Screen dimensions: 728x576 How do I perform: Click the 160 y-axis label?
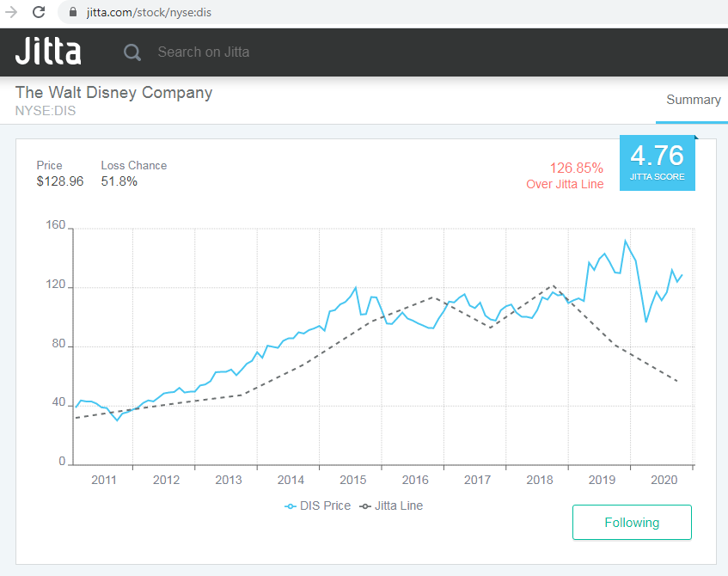[55, 225]
